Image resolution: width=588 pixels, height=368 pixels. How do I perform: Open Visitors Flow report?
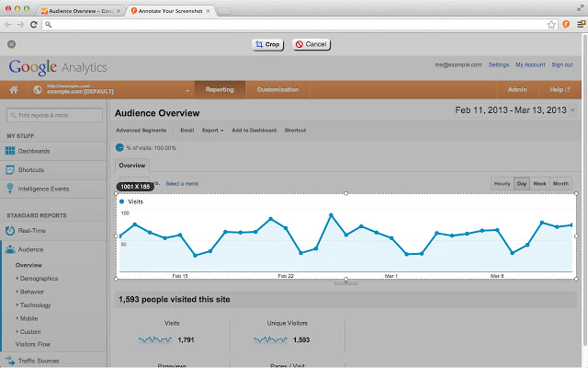pos(33,344)
